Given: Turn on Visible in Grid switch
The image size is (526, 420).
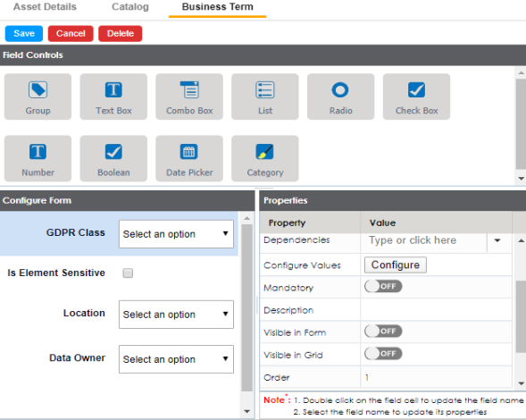Looking at the screenshot, I should coord(383,354).
